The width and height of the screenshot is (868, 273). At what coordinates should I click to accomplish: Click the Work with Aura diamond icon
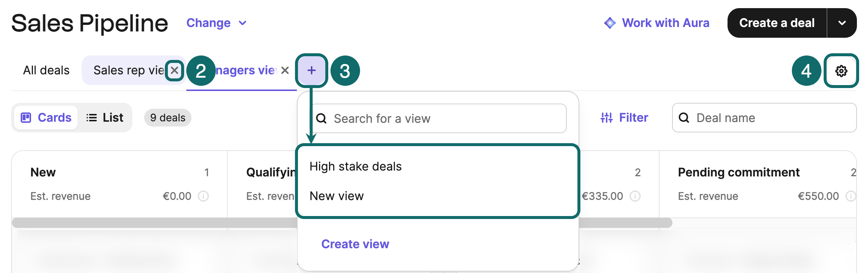coord(610,23)
